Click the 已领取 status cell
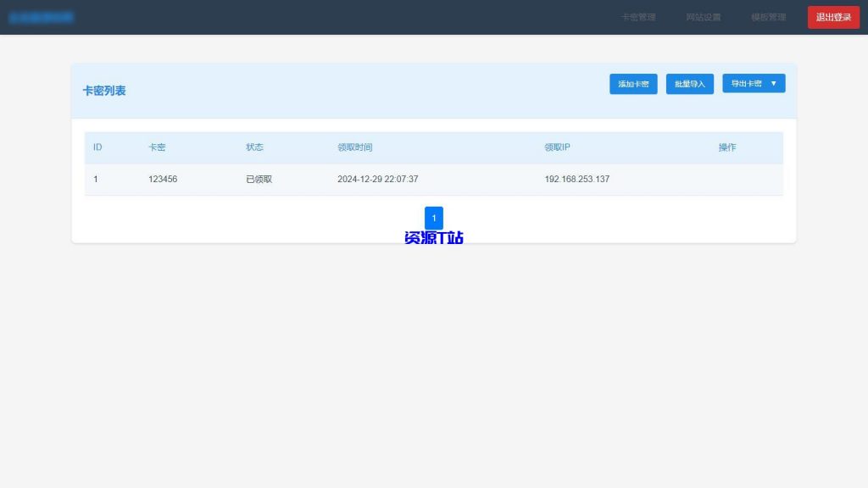This screenshot has height=488, width=868. tap(258, 179)
